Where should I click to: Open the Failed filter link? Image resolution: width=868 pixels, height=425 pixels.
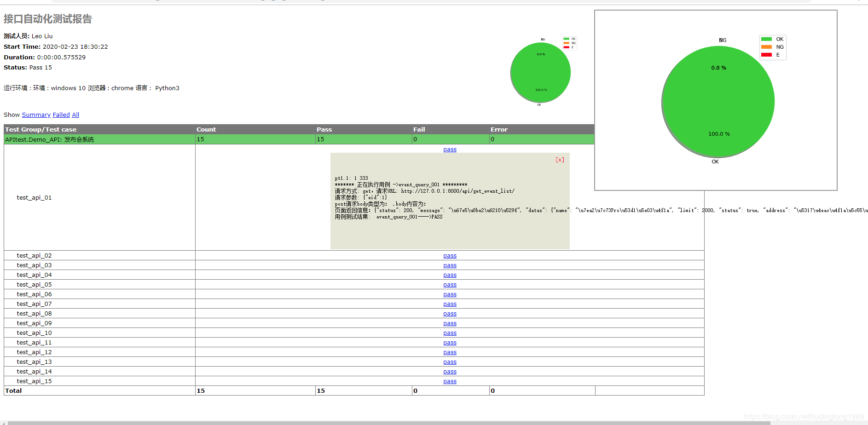[61, 115]
